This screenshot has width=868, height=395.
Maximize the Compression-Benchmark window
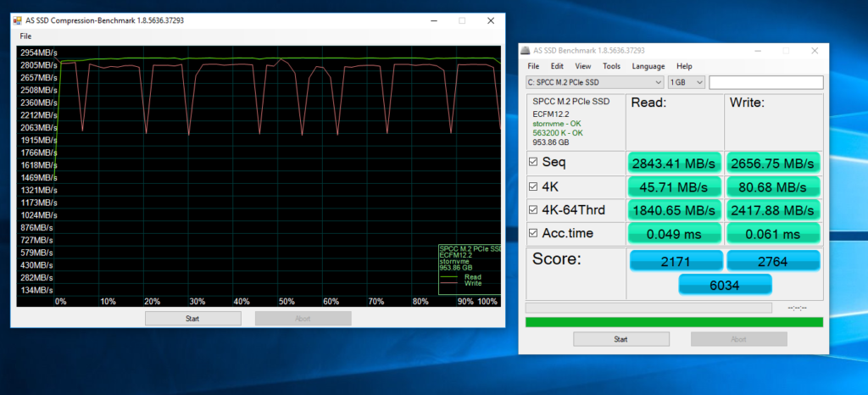click(462, 20)
